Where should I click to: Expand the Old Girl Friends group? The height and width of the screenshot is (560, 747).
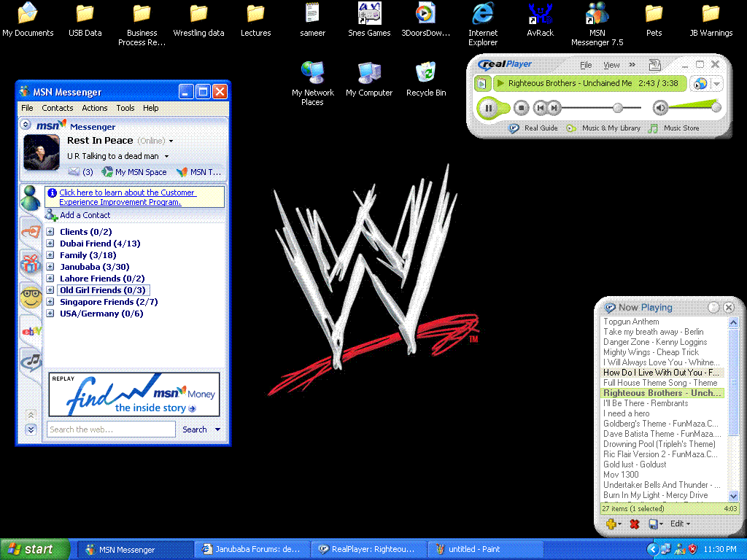[x=50, y=290]
